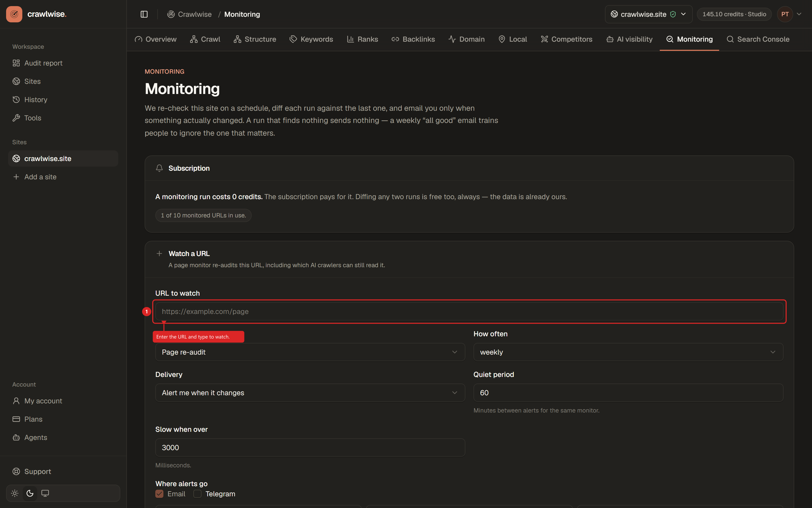
Task: Enable the Telegram alerts checkbox
Action: 197,494
